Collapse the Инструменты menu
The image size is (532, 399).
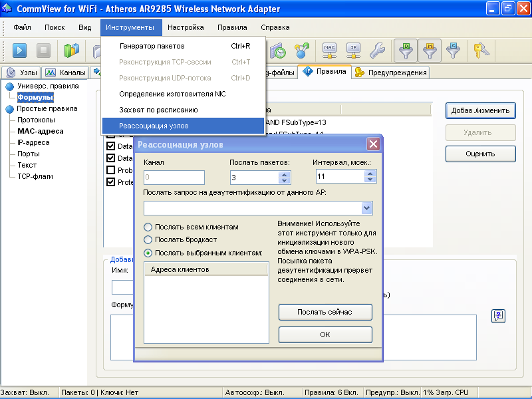pyautogui.click(x=130, y=27)
